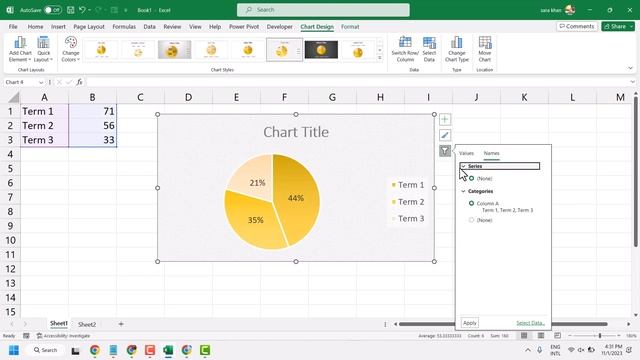Click the Select Data ribbon icon
The height and width of the screenshot is (360, 640).
[x=429, y=49]
